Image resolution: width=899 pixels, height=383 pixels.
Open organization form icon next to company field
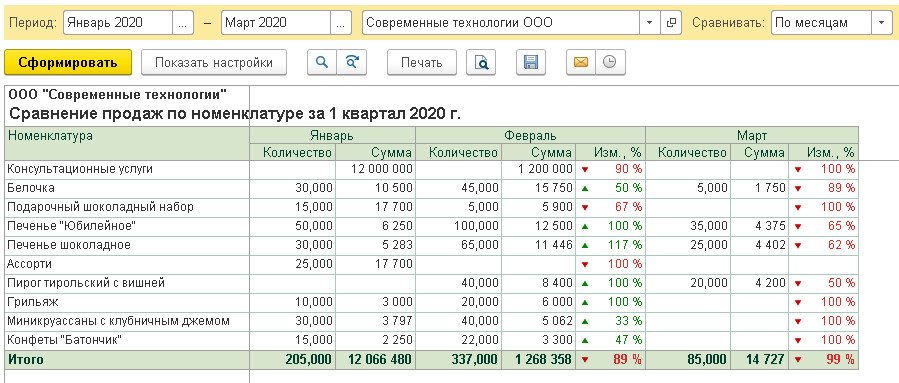tap(670, 23)
